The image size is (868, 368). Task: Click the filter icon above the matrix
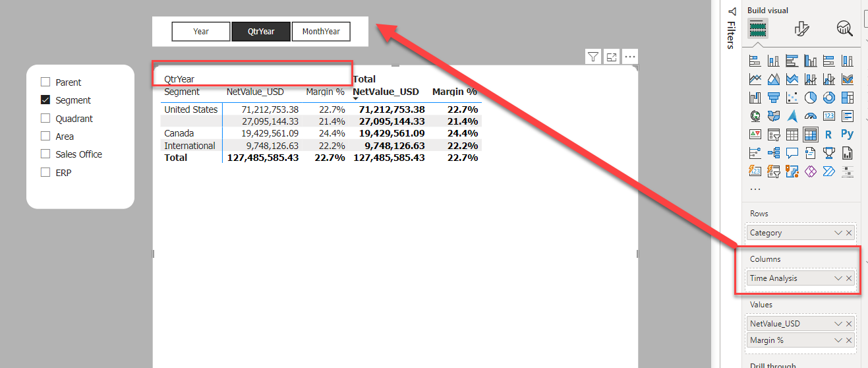[593, 57]
